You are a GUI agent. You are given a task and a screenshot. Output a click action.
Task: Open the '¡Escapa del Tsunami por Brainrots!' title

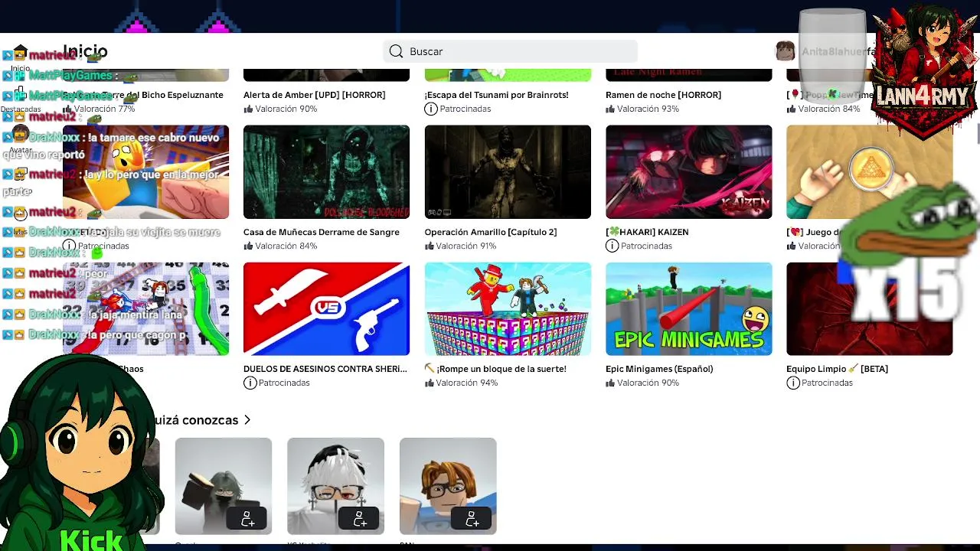[496, 95]
